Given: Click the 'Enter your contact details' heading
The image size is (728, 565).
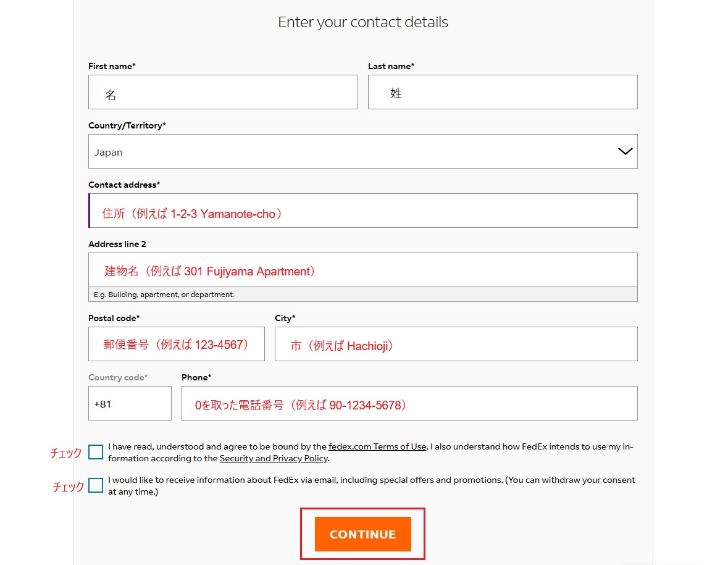Looking at the screenshot, I should pos(363,22).
